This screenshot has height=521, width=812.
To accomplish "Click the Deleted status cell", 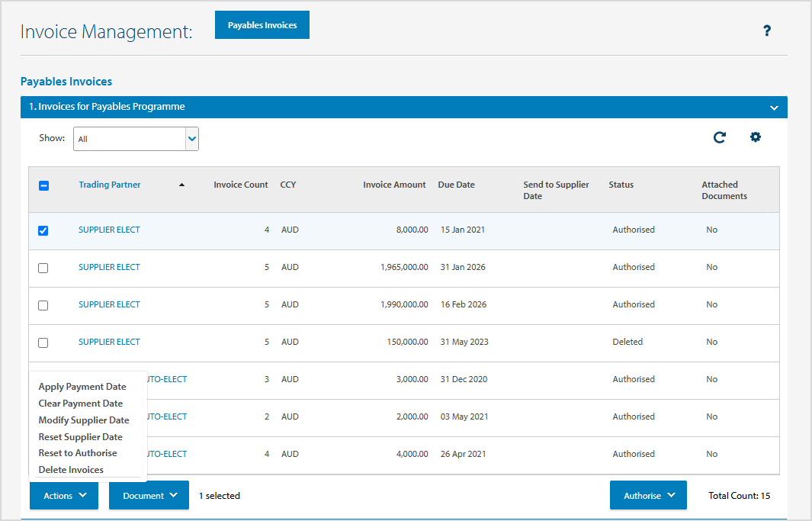I will click(627, 341).
